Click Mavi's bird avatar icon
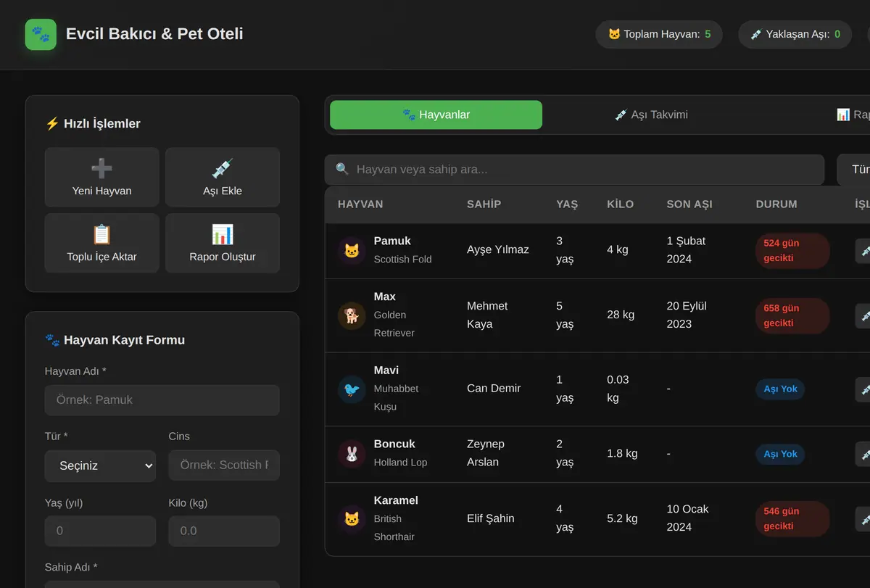This screenshot has height=588, width=870. pos(352,389)
